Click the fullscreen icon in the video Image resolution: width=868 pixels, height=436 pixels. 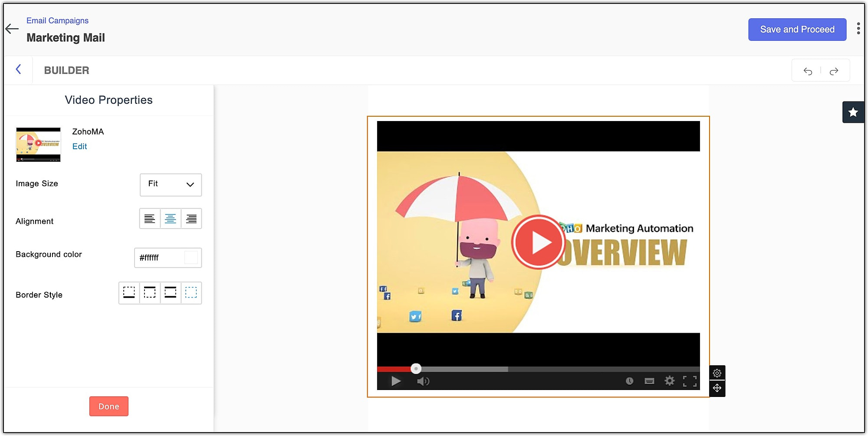pos(690,381)
